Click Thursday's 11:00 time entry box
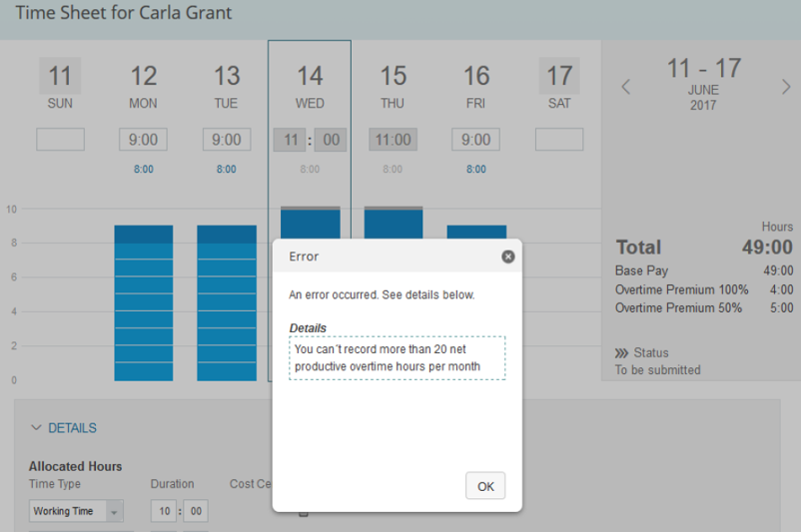Image resolution: width=801 pixels, height=532 pixels. point(394,140)
